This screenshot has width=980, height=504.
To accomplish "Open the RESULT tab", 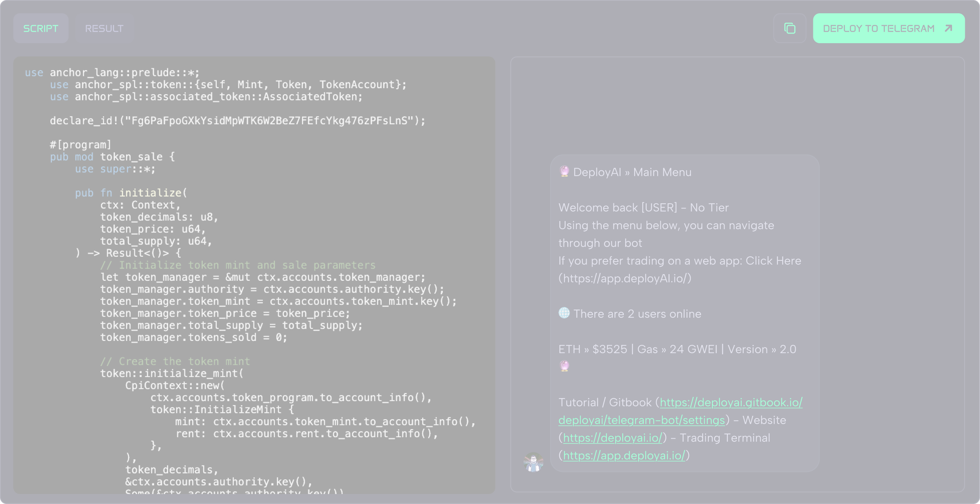I will [x=104, y=28].
